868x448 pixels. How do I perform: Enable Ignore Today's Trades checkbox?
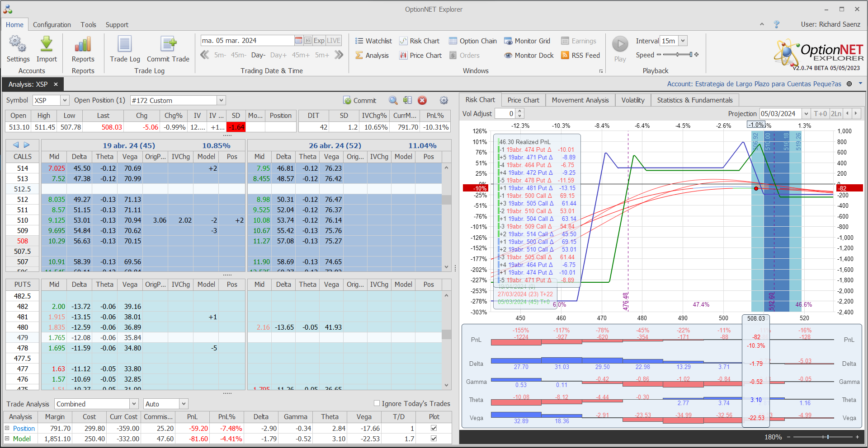click(x=377, y=403)
